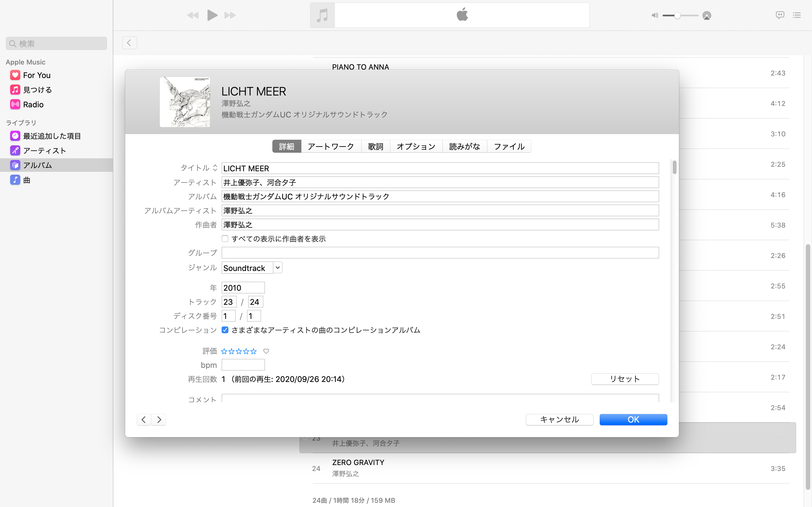The height and width of the screenshot is (507, 812).
Task: Open the AirPlay output picker
Action: [x=707, y=15]
